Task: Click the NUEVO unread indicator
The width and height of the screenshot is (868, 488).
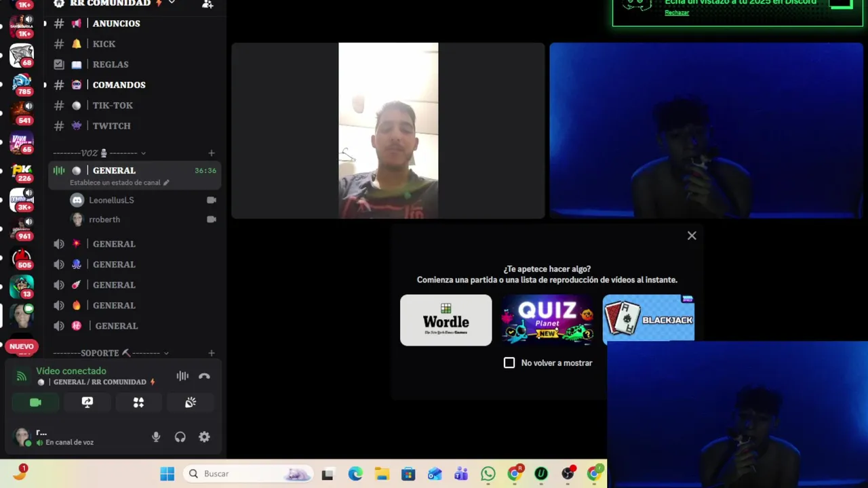Action: [x=22, y=346]
